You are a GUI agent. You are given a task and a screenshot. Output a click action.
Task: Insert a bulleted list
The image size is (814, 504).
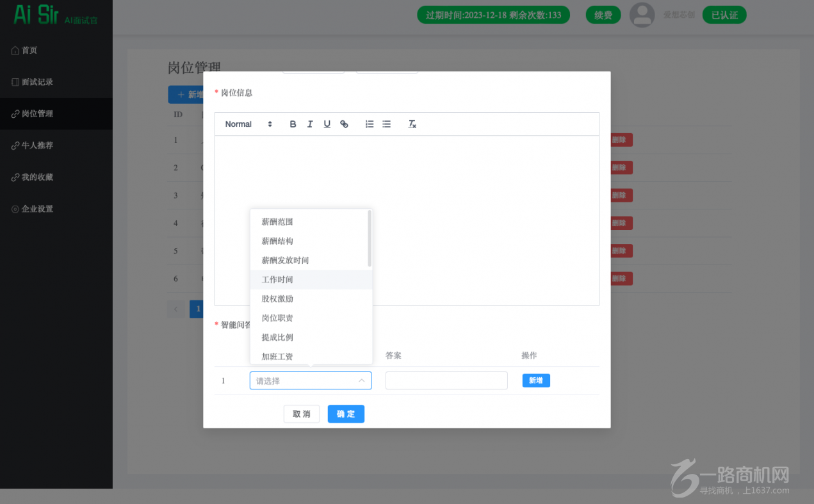click(386, 124)
